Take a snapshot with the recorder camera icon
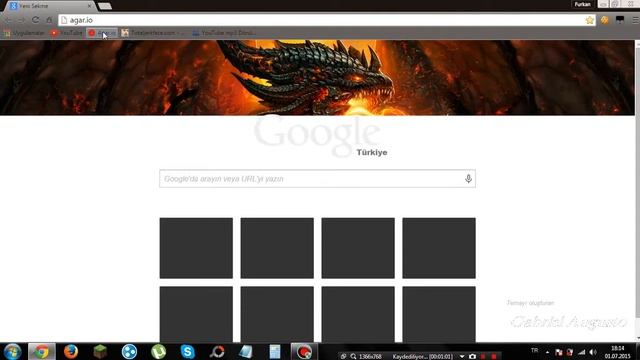Screen dimensions: 640x360 click(x=472, y=356)
